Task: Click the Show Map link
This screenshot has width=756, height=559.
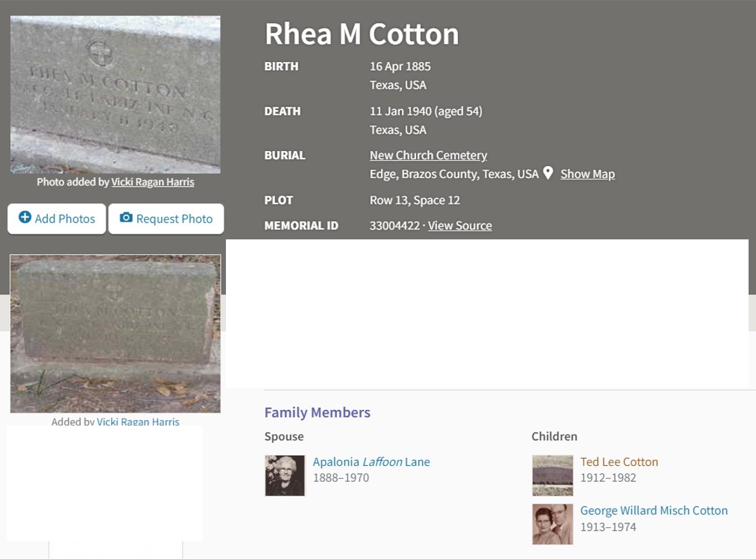Action: 587,174
